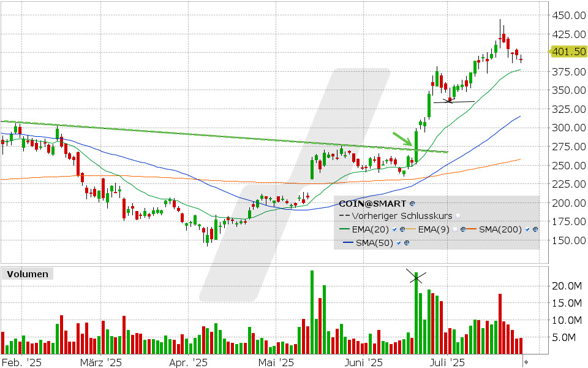Click the Apr. '25 date axis label
The width and height of the screenshot is (588, 368).
coord(188,362)
